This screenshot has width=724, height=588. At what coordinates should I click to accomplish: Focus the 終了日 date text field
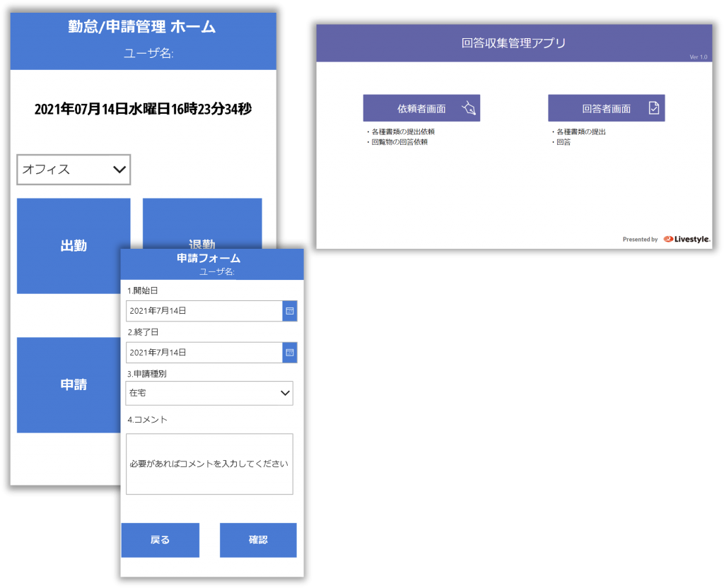[204, 352]
